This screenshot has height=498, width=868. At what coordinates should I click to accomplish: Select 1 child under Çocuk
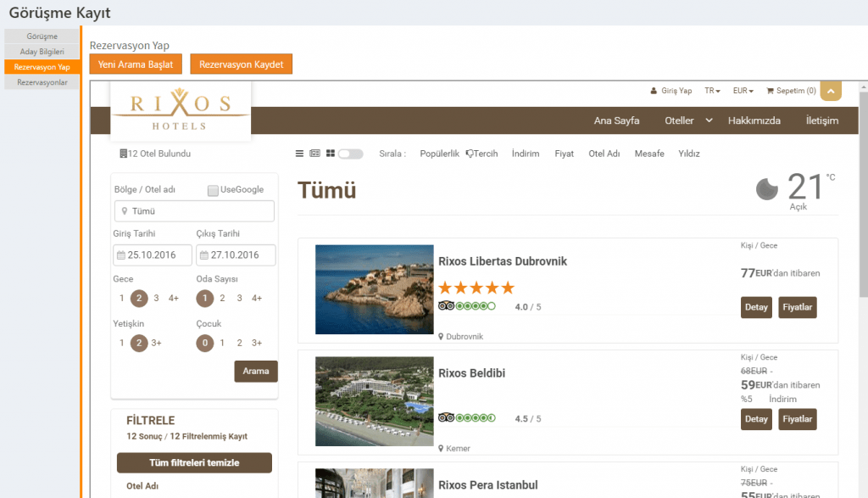click(x=222, y=343)
